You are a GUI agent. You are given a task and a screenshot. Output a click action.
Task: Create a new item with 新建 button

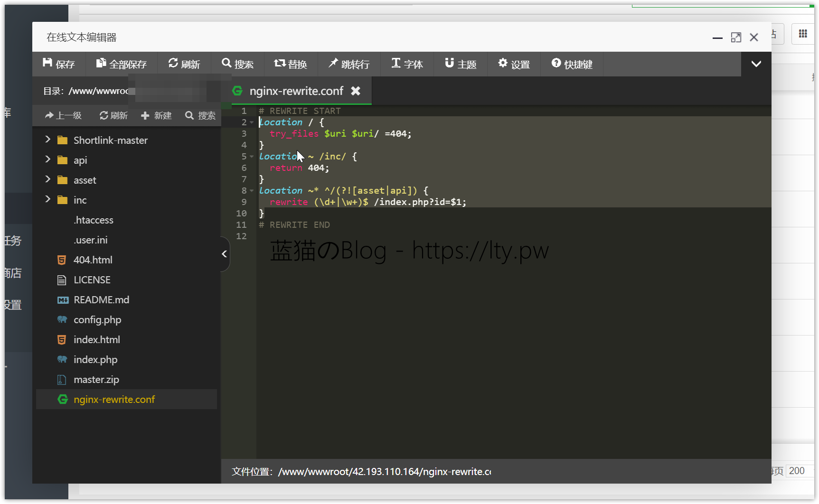click(156, 115)
